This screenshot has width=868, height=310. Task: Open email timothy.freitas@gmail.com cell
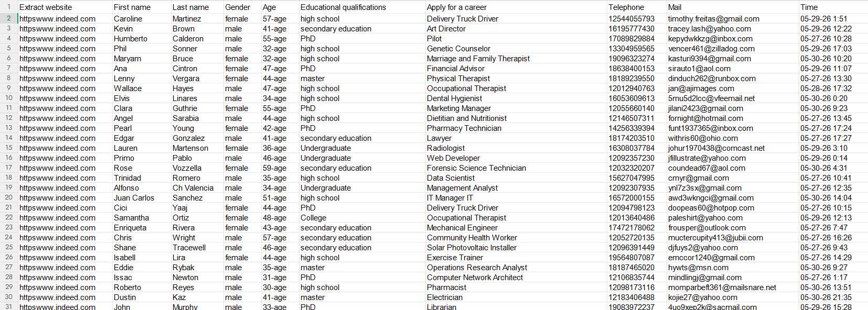pyautogui.click(x=732, y=18)
